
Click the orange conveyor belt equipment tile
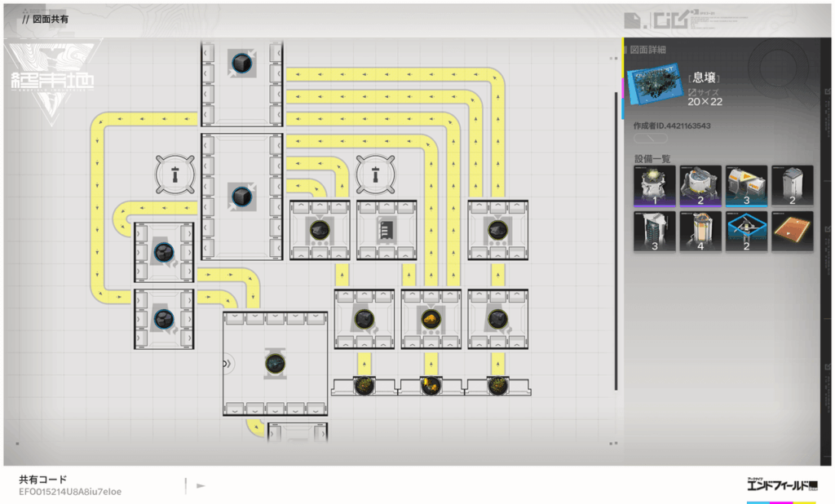[x=792, y=232]
